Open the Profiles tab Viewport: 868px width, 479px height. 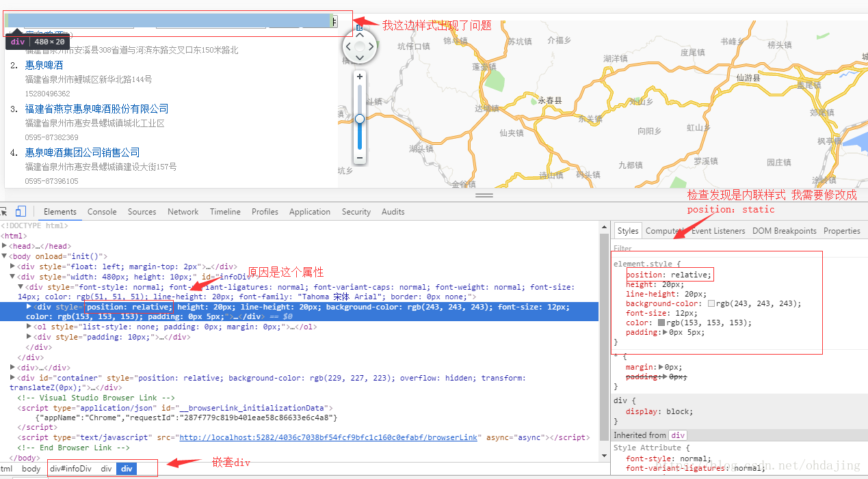tap(265, 212)
